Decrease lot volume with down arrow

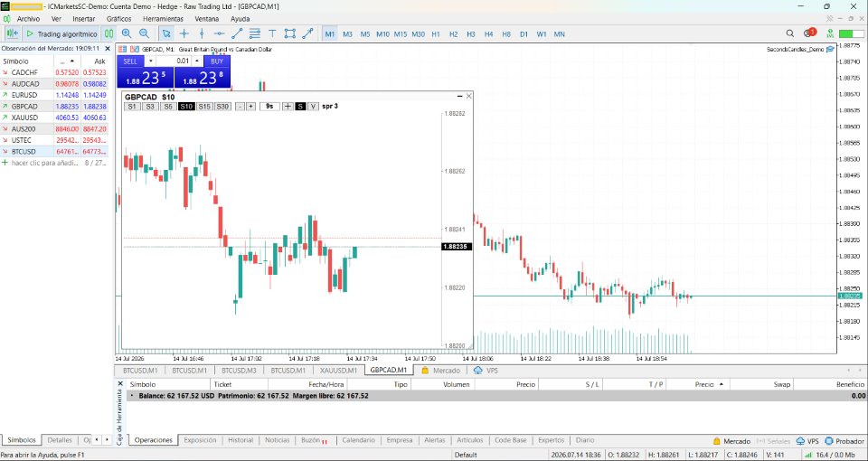[150, 61]
